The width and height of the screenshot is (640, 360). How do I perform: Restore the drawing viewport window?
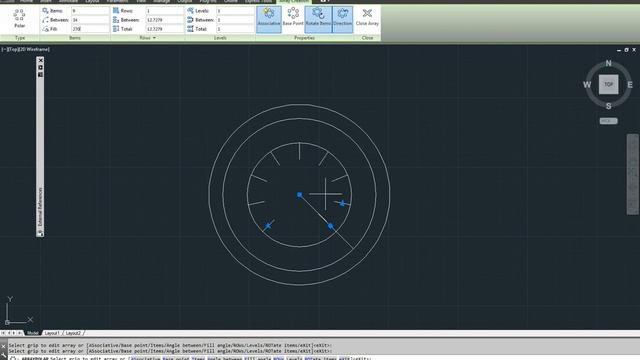626,50
